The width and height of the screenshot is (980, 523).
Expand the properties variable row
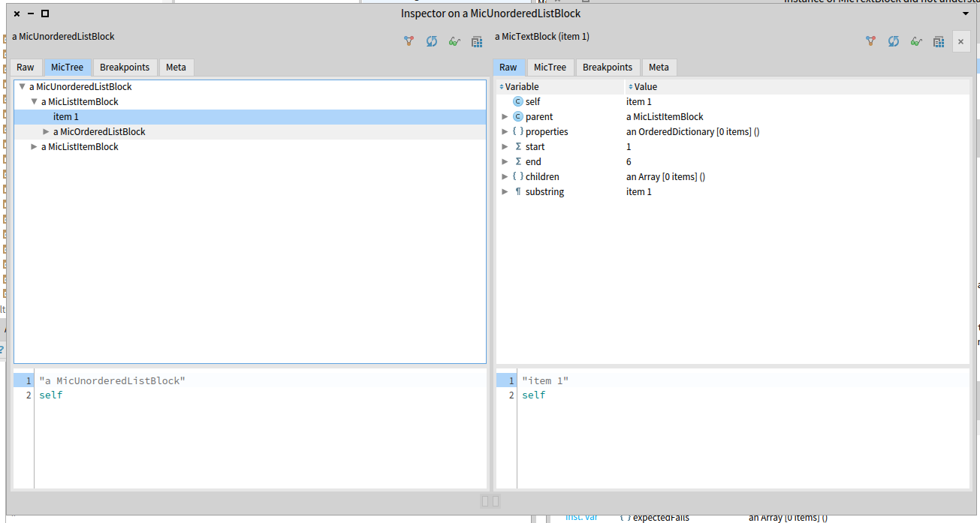click(x=505, y=131)
